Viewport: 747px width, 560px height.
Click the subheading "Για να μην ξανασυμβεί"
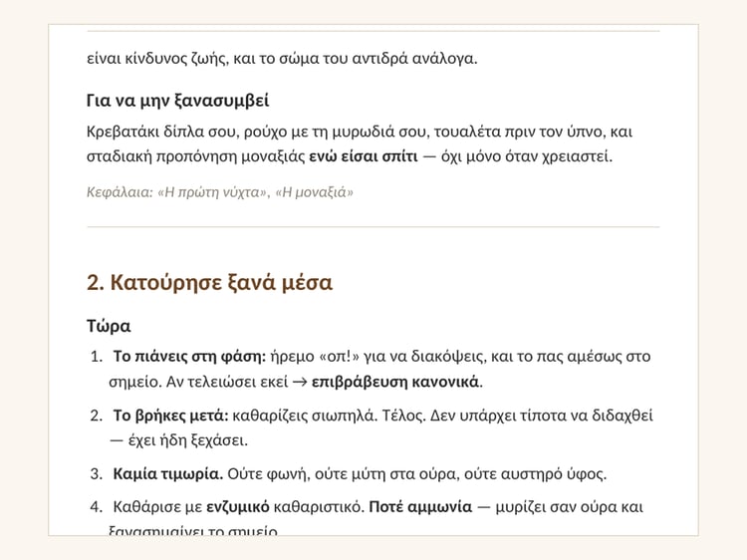coord(177,101)
